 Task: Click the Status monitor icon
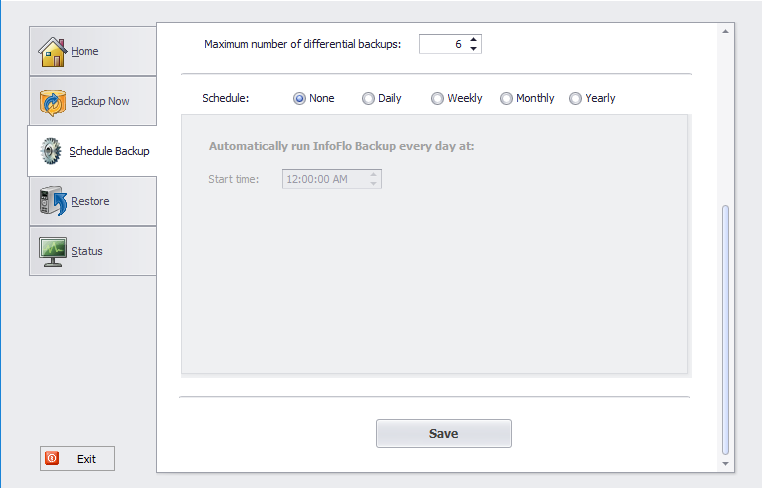pos(52,251)
